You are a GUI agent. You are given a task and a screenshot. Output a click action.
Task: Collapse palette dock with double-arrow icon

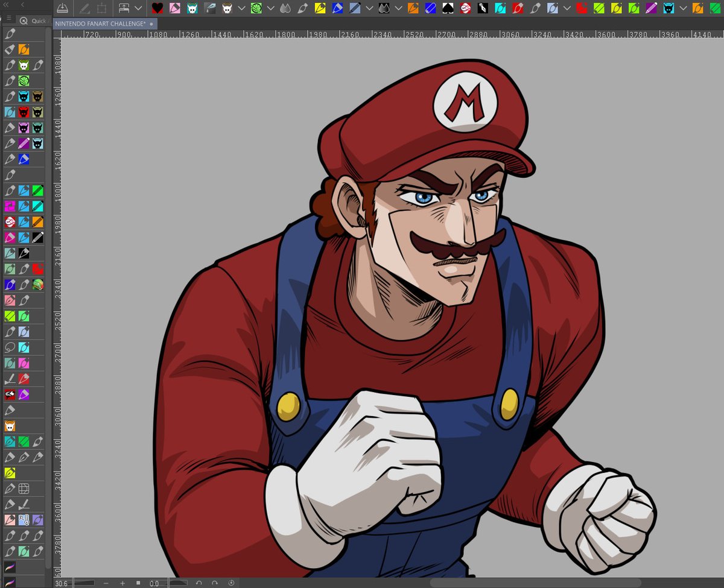(5, 5)
